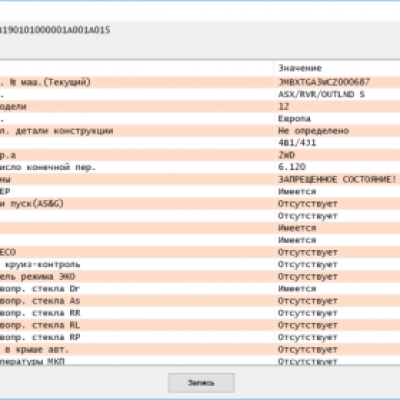The width and height of the screenshot is (400, 400).
Task: Select the ЗАПРЕЩЕННОЕ СОСТОЯНИЕ! value
Action: (x=337, y=179)
